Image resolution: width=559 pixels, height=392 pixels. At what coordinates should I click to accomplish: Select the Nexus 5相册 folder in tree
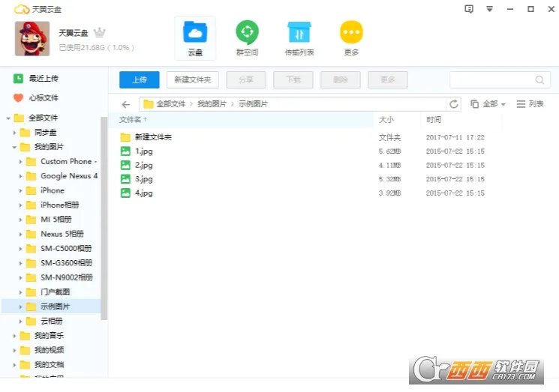tap(62, 234)
